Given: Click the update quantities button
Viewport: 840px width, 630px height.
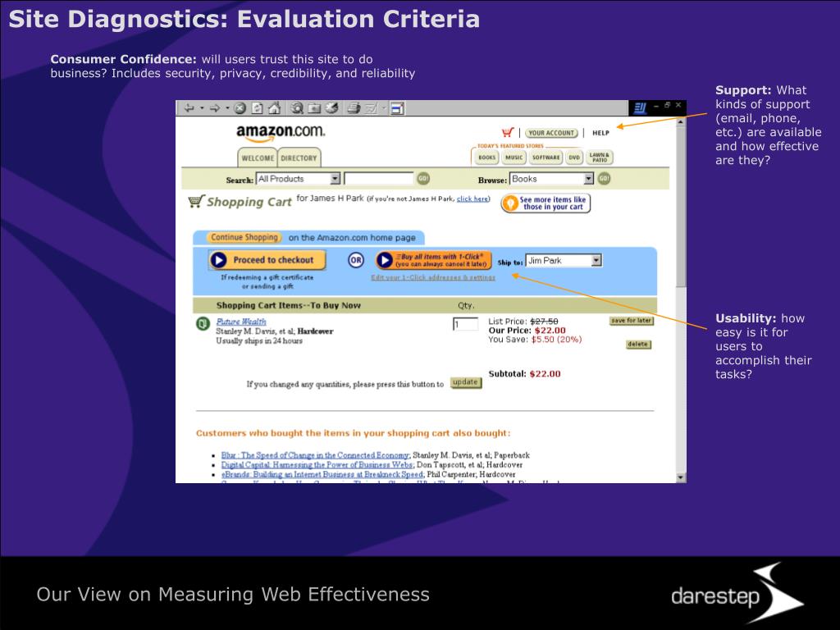Looking at the screenshot, I should [x=466, y=382].
